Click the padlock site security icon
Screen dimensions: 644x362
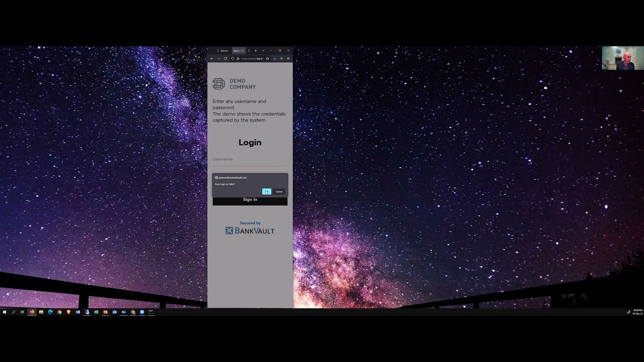click(x=238, y=58)
